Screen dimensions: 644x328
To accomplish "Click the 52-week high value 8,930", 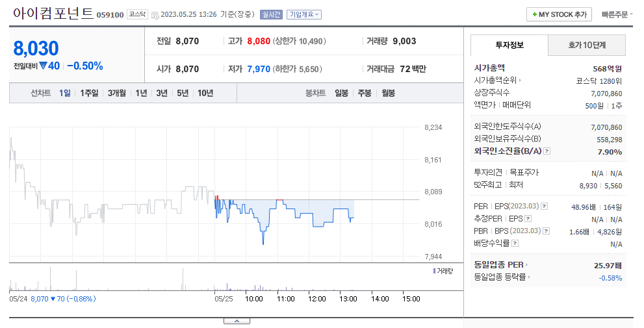I will pos(588,186).
